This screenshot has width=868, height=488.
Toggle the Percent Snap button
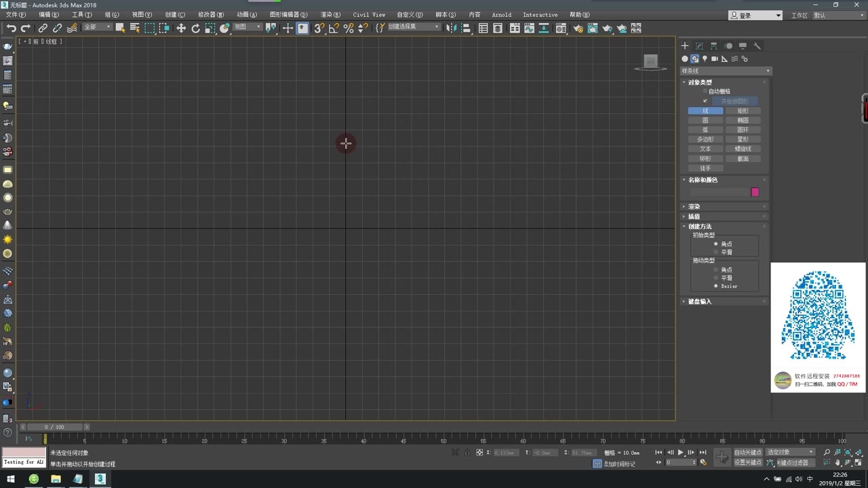349,28
